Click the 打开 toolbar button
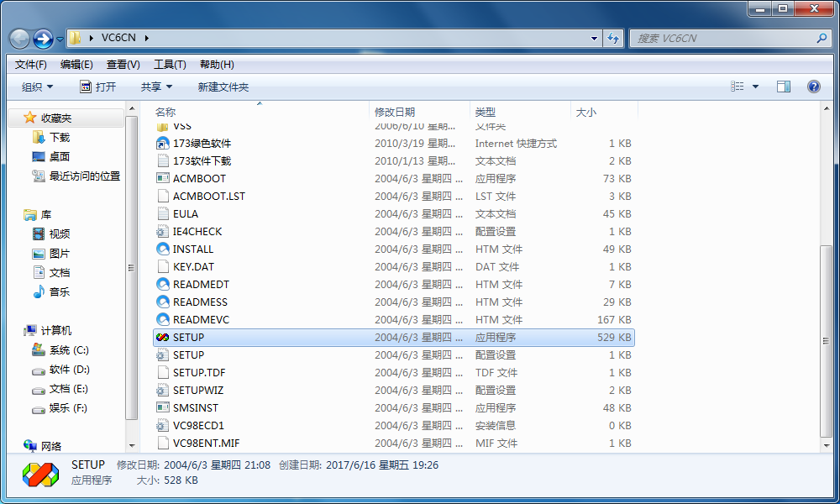This screenshot has height=504, width=840. click(x=97, y=87)
